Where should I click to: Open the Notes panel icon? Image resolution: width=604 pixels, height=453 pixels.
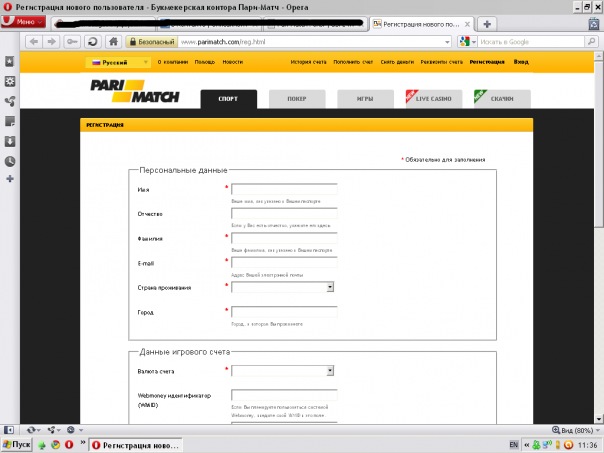(10, 121)
